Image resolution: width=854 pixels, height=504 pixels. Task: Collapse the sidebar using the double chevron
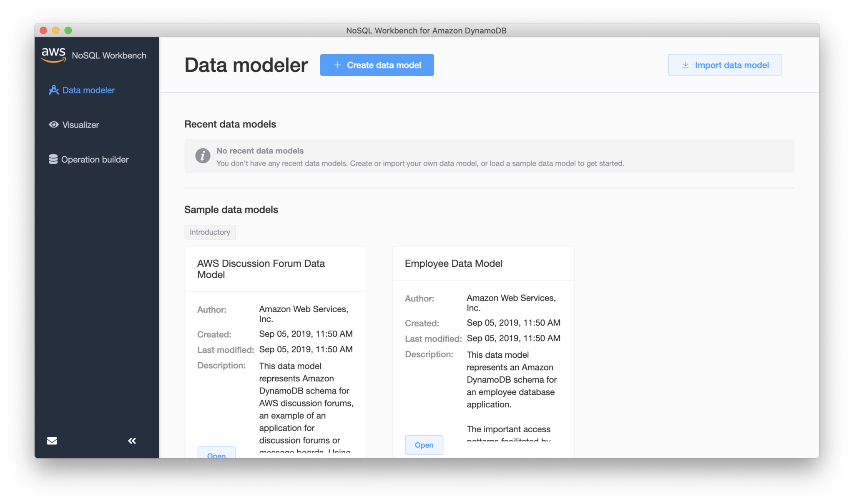coord(132,440)
